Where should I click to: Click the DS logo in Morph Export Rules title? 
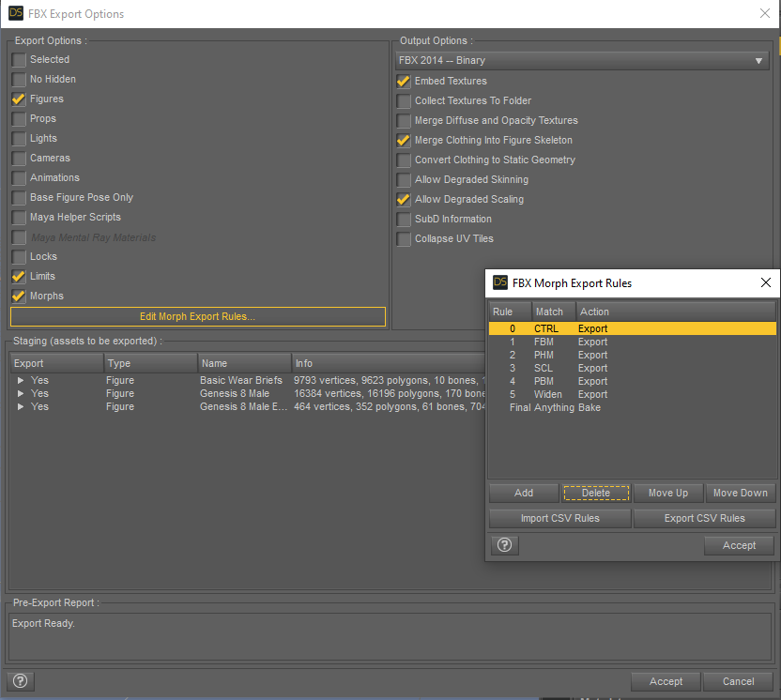[x=500, y=282]
